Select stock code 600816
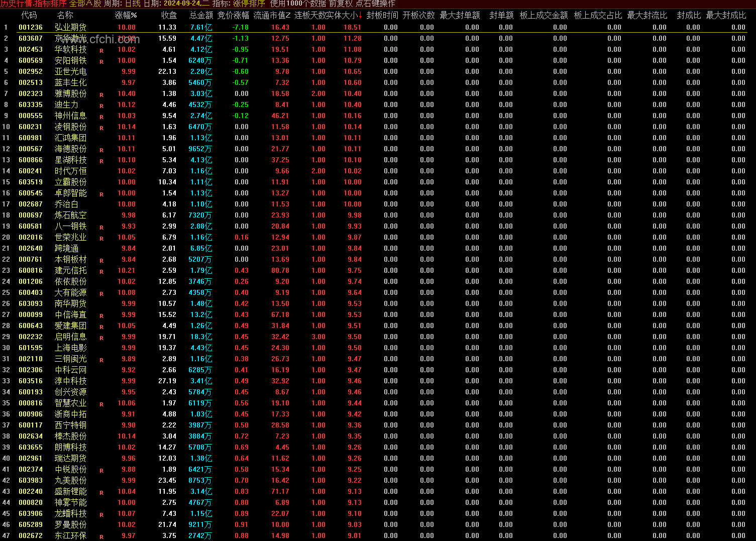Image resolution: width=756 pixels, height=541 pixels. (31, 270)
